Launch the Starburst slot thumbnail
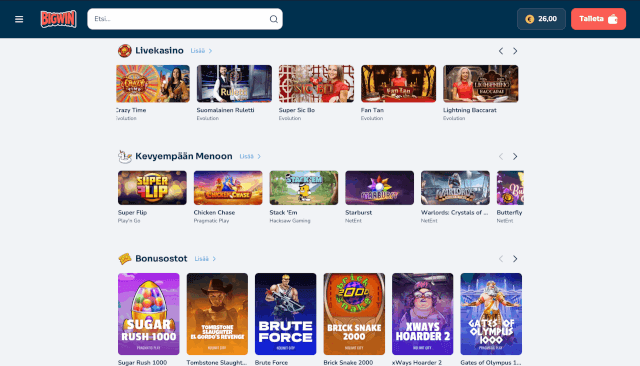This screenshot has height=366, width=640. coord(380,188)
